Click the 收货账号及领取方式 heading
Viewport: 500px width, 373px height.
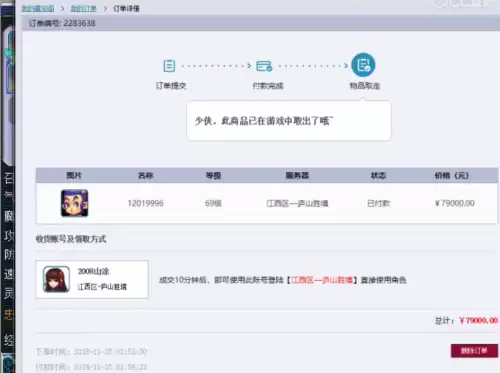pyautogui.click(x=71, y=239)
